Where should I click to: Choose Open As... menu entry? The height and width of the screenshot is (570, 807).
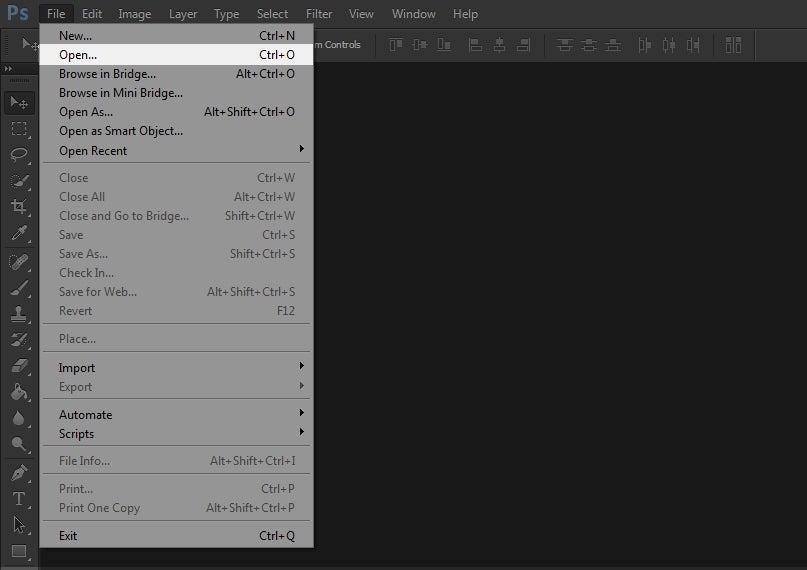[176, 112]
